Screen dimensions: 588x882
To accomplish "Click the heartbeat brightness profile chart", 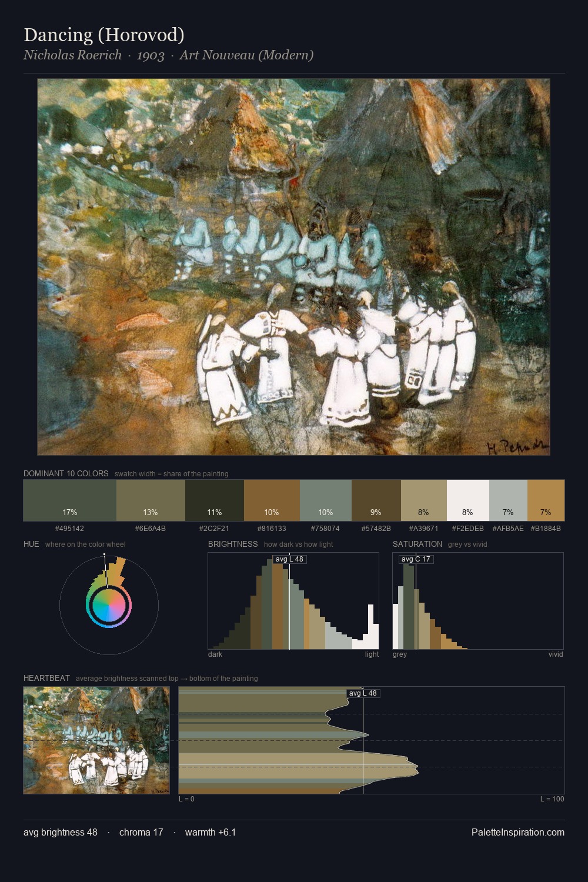I will [372, 740].
